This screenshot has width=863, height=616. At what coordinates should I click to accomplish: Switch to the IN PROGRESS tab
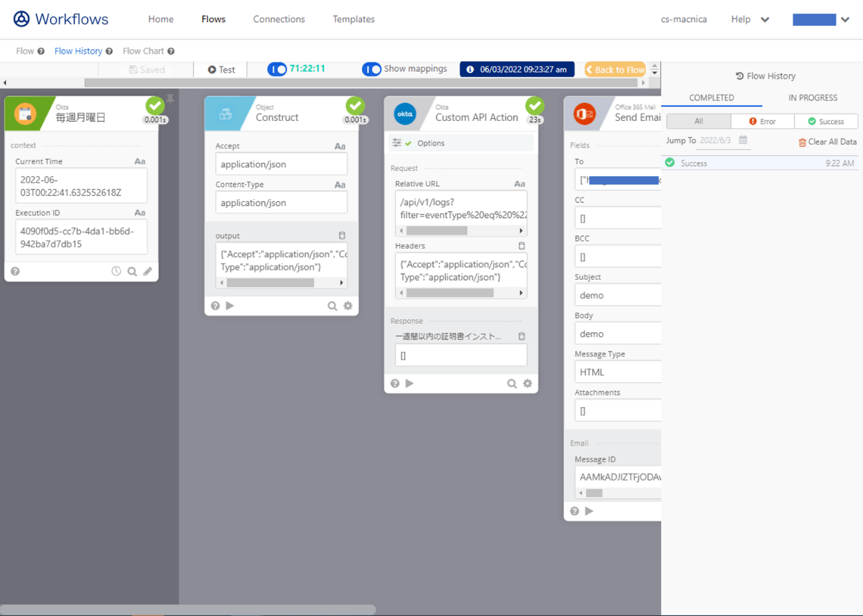(x=813, y=98)
